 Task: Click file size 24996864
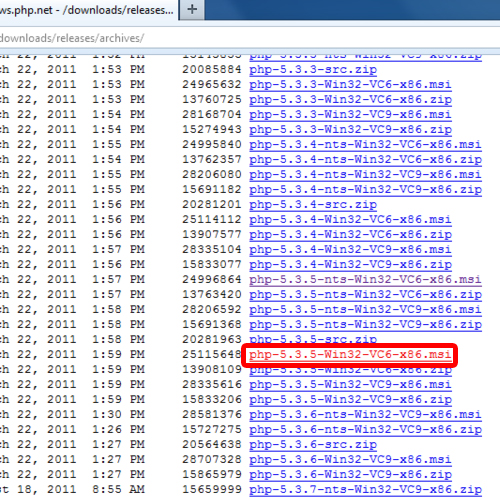pyautogui.click(x=212, y=279)
